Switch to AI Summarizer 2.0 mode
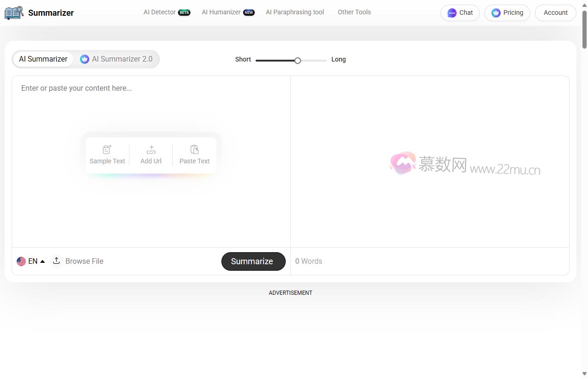588x379 pixels. [116, 59]
